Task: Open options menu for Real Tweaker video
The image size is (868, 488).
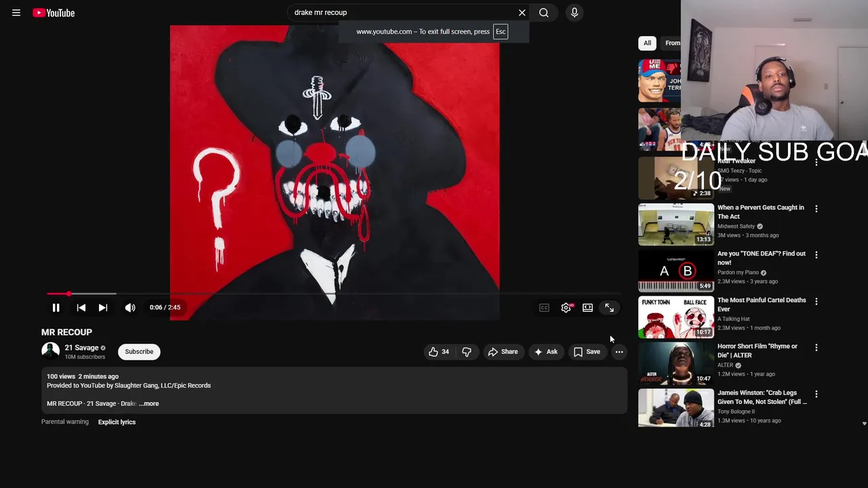Action: (x=816, y=163)
